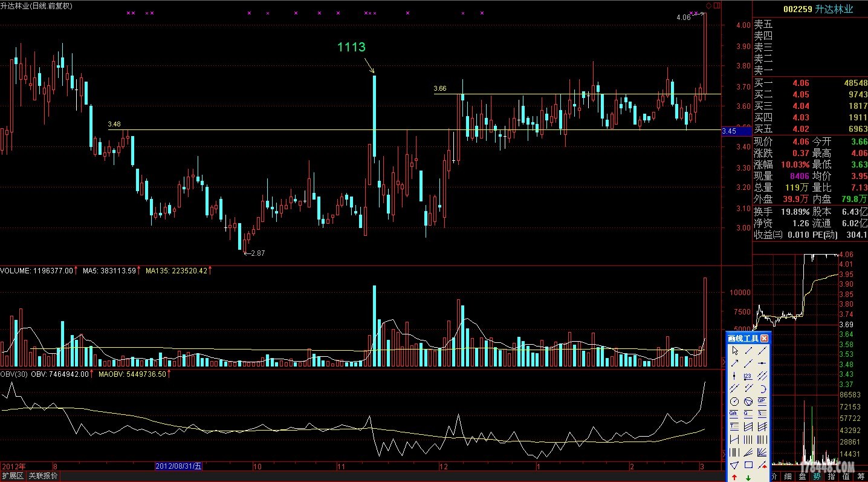Close the 画线工具 drawing tools palette

click(764, 338)
